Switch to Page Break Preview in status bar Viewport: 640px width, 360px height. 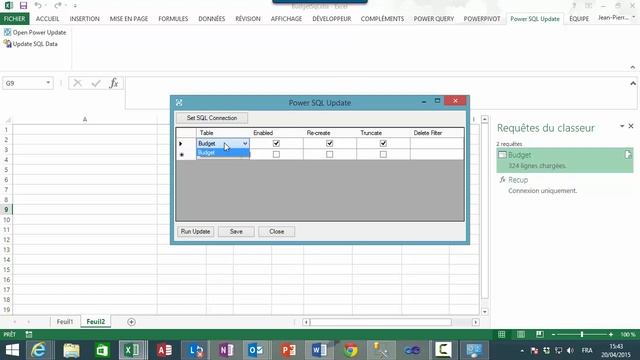point(540,335)
